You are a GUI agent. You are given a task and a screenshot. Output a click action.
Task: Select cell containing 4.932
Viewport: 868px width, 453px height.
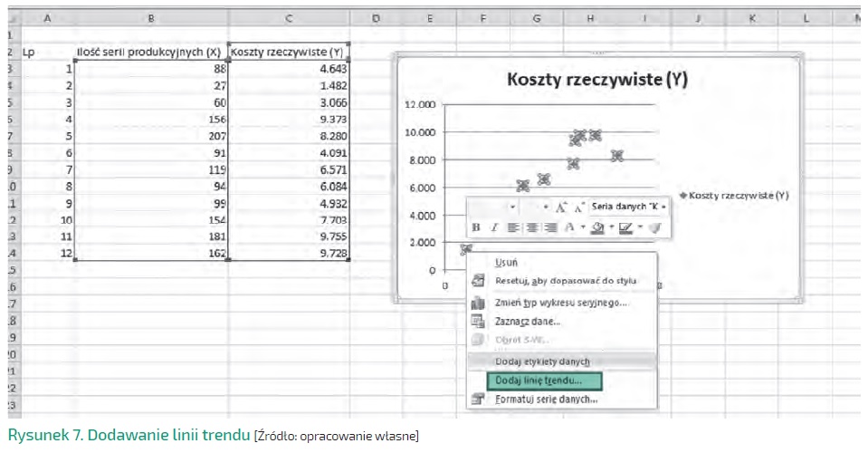(x=289, y=203)
